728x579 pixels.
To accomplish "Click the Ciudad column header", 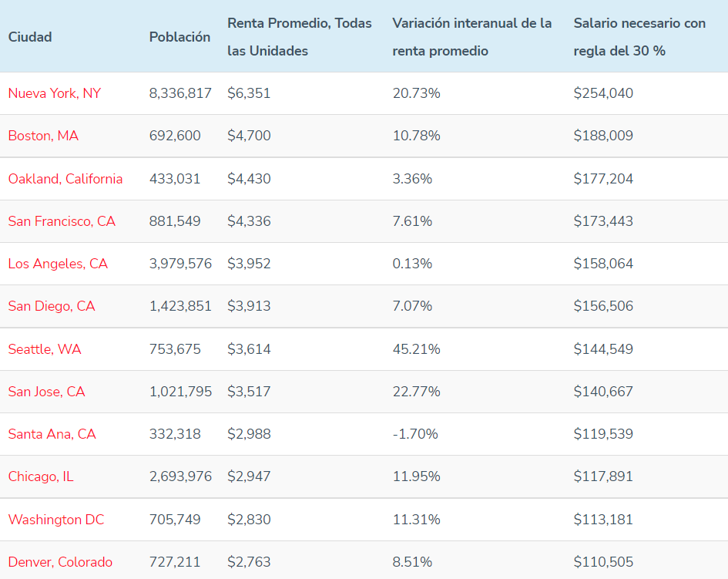I will click(x=30, y=37).
